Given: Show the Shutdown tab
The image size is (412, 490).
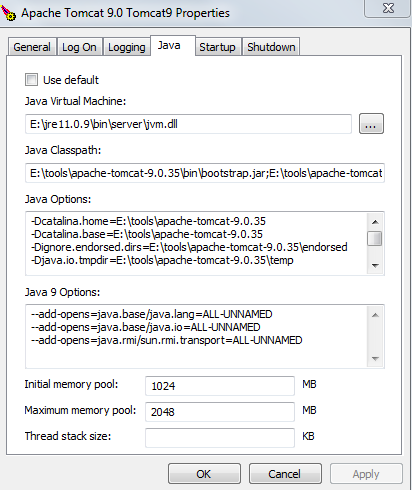Looking at the screenshot, I should pos(271,47).
